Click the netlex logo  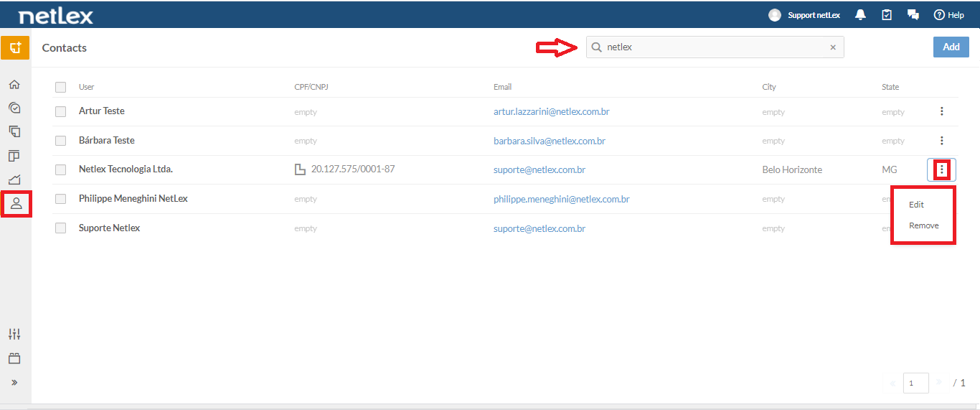[56, 15]
